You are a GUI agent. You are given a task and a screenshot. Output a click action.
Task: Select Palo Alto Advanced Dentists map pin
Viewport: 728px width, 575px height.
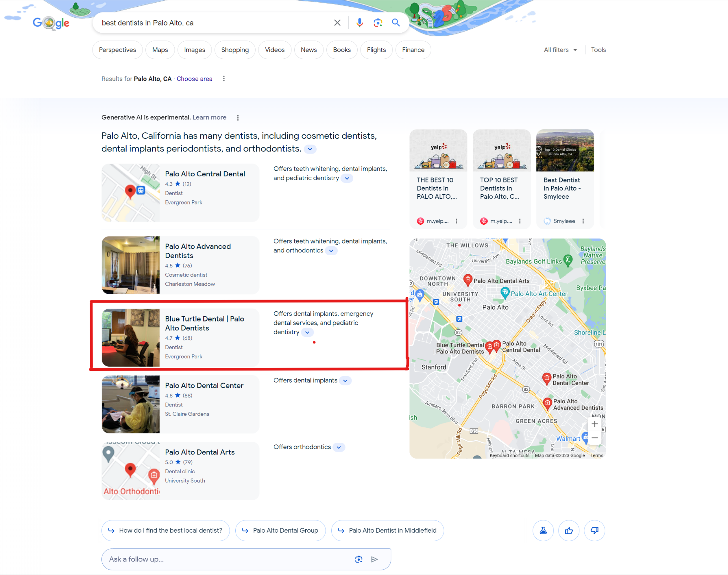(547, 404)
